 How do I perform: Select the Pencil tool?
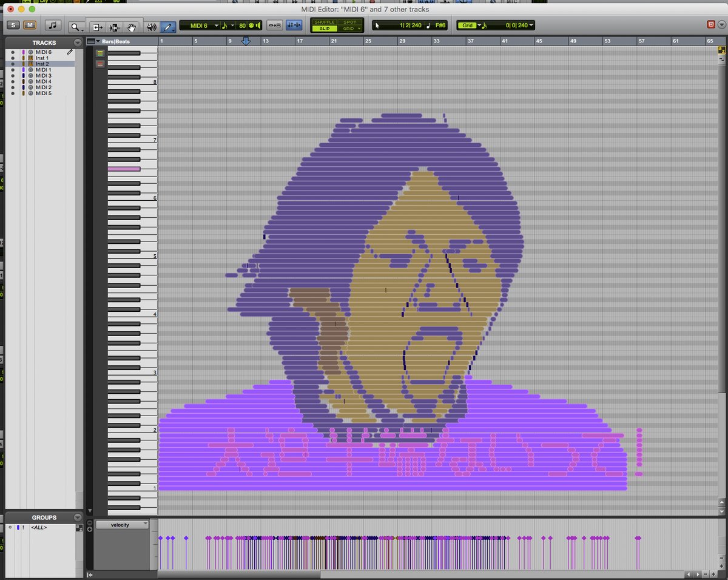coord(169,26)
